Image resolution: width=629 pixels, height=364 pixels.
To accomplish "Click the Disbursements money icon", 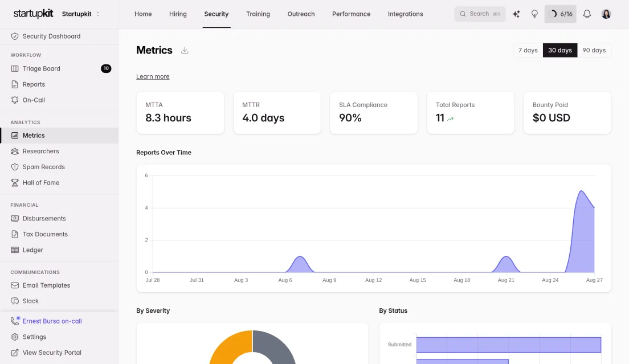I will click(x=15, y=219).
